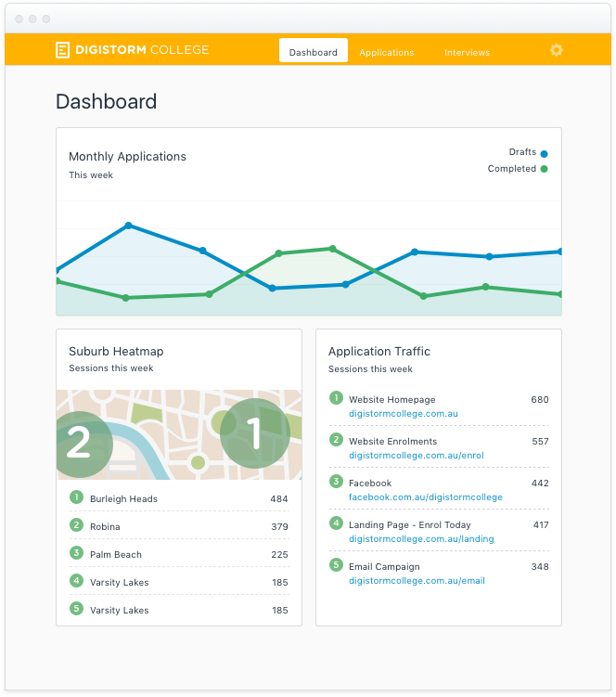
Task: Click the 557 sessions value
Action: [540, 442]
